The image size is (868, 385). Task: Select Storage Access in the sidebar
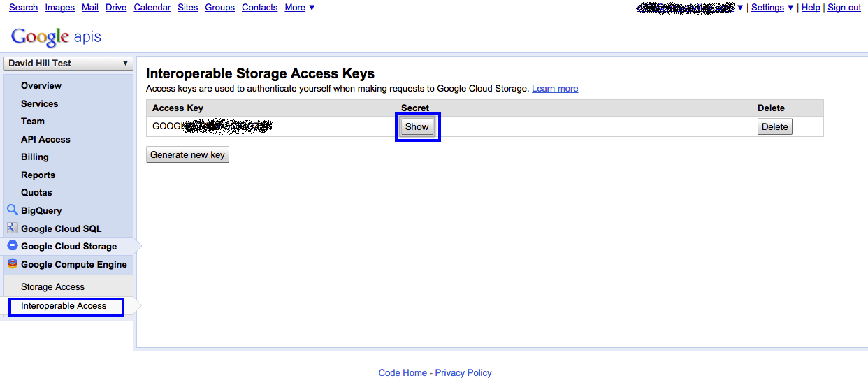pos(52,287)
